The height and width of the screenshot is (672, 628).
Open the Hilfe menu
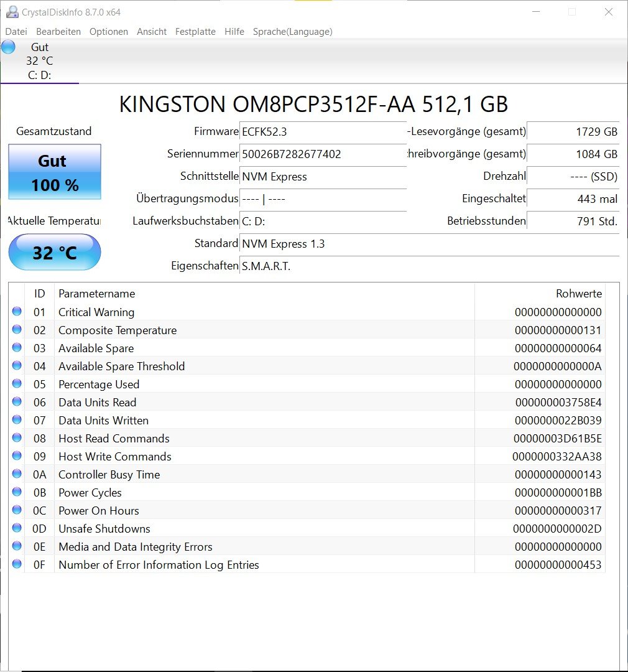(234, 32)
